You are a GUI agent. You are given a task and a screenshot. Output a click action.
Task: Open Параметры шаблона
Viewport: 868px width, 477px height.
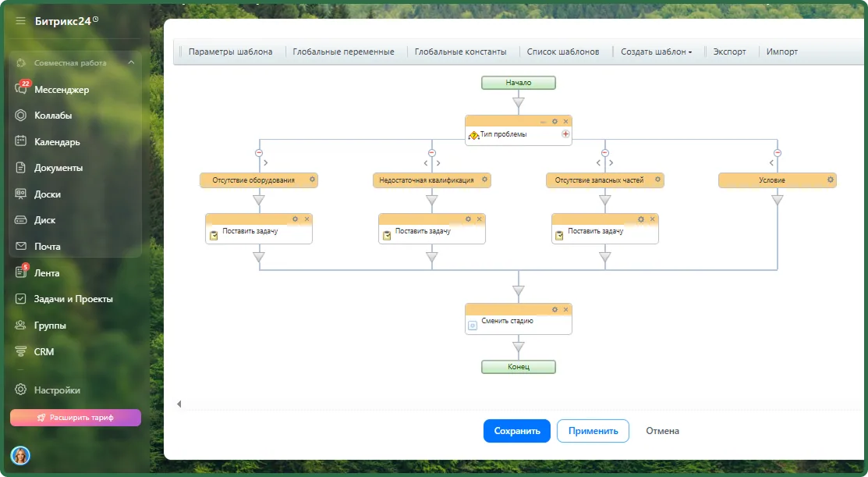[x=230, y=52]
